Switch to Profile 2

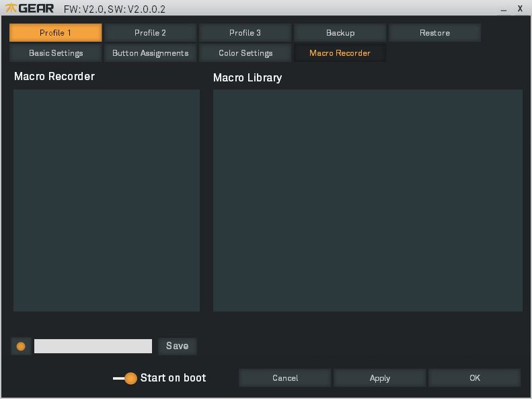point(150,33)
